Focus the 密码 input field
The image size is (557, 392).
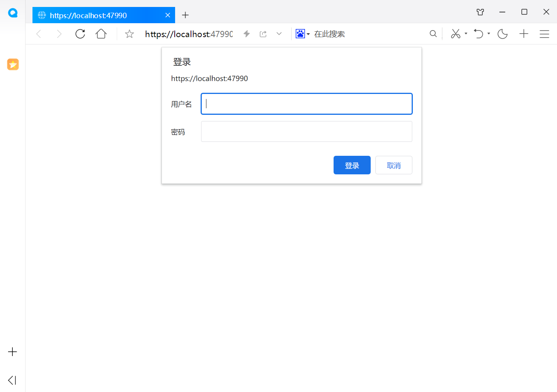pyautogui.click(x=307, y=131)
